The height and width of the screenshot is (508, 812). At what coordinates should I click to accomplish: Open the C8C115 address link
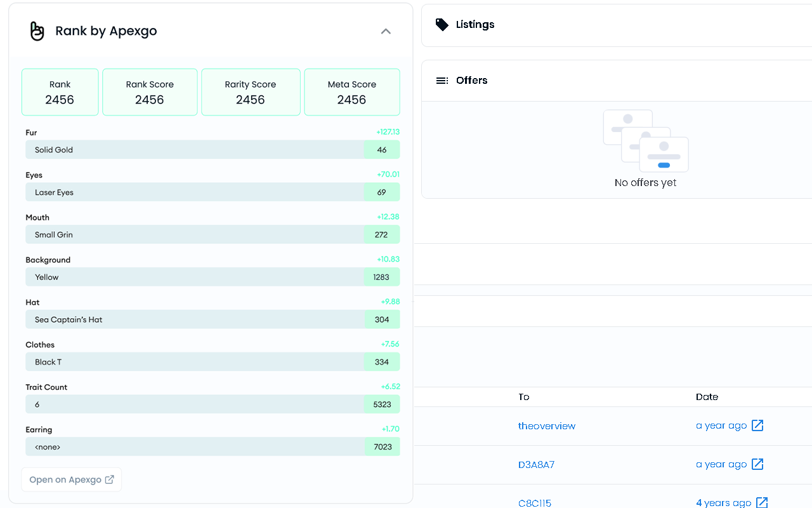click(534, 503)
